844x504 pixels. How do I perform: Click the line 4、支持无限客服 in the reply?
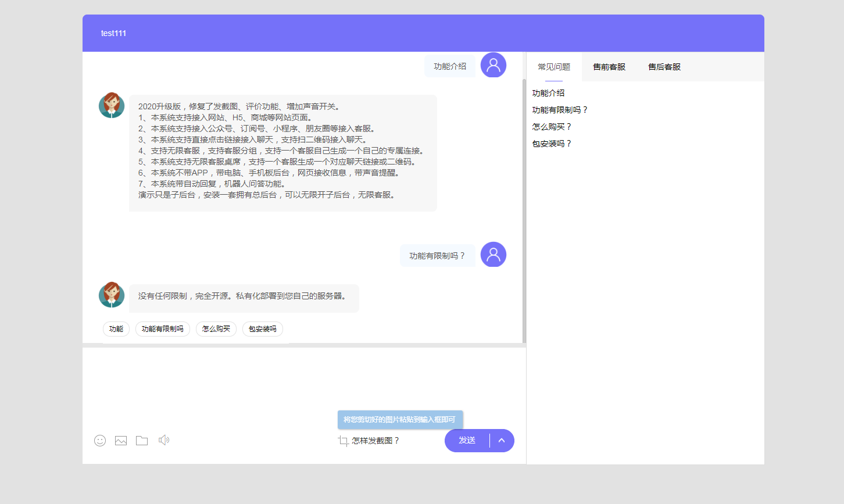click(282, 151)
